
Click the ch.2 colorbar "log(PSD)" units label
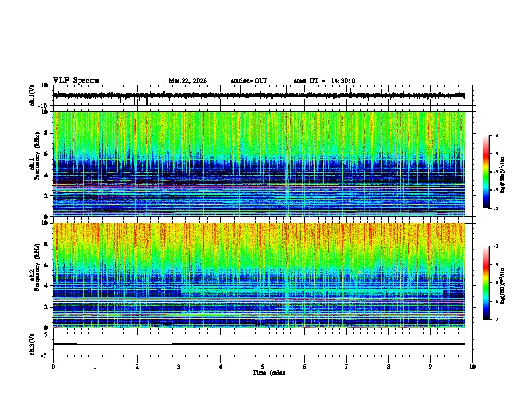tap(503, 285)
